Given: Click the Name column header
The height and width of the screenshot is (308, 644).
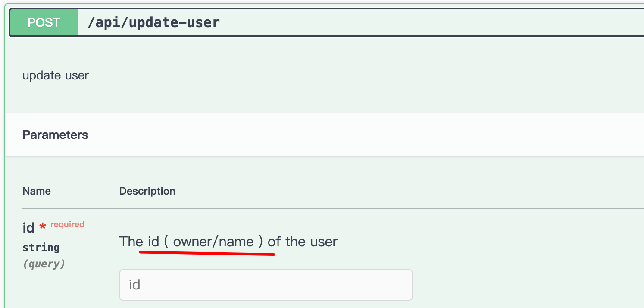Looking at the screenshot, I should point(37,191).
